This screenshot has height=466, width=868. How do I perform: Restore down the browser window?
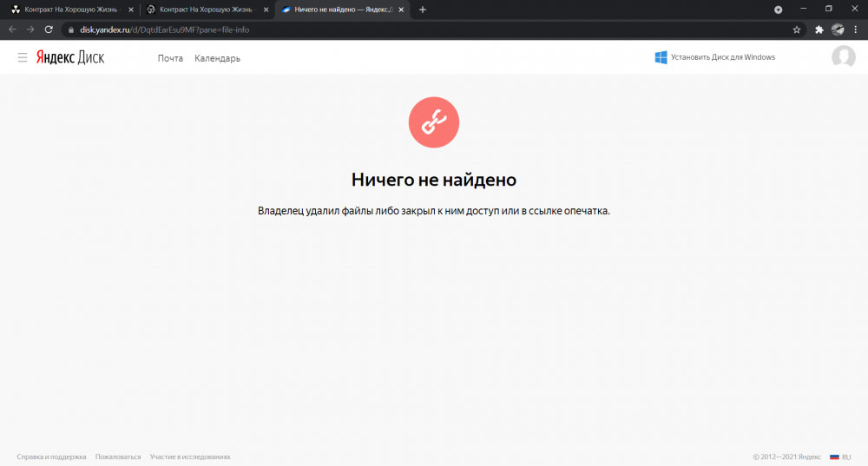[x=829, y=9]
